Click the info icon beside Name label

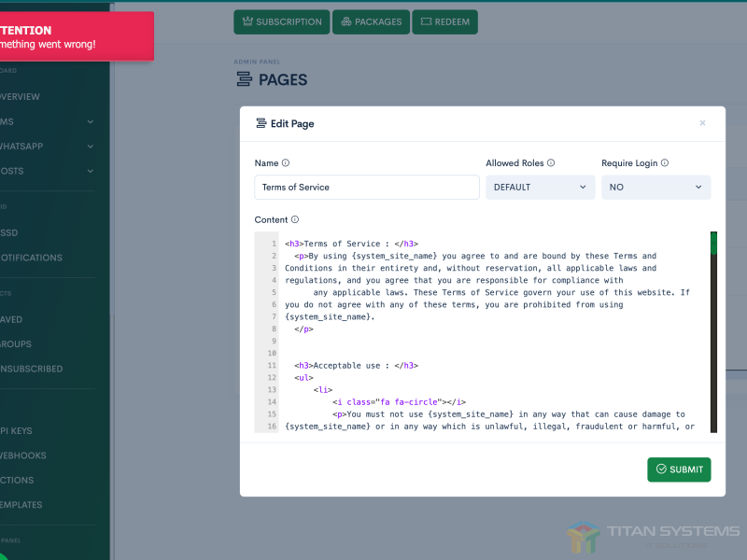tap(286, 163)
